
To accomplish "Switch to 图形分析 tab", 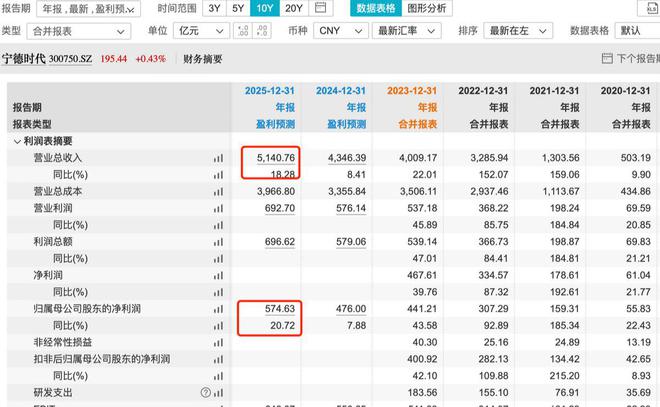I will (x=427, y=8).
